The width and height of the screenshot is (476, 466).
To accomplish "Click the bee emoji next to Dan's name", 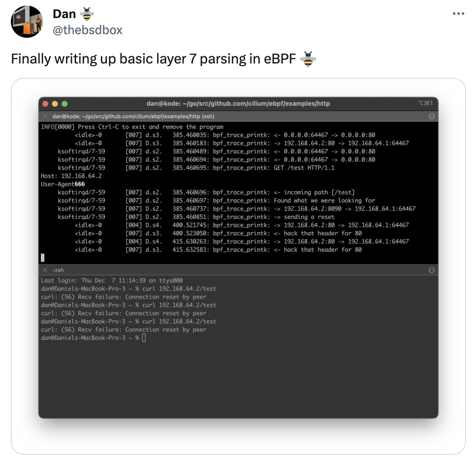I will (87, 14).
